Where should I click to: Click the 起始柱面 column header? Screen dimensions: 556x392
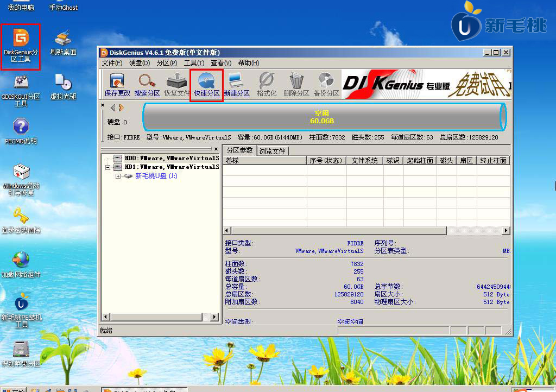click(x=420, y=161)
